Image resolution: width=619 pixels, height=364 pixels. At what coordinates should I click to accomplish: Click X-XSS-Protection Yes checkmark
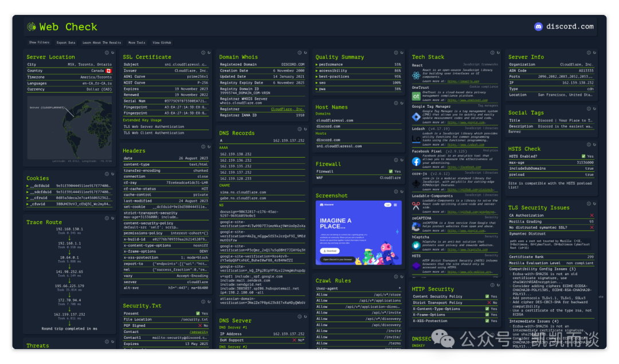tap(487, 321)
